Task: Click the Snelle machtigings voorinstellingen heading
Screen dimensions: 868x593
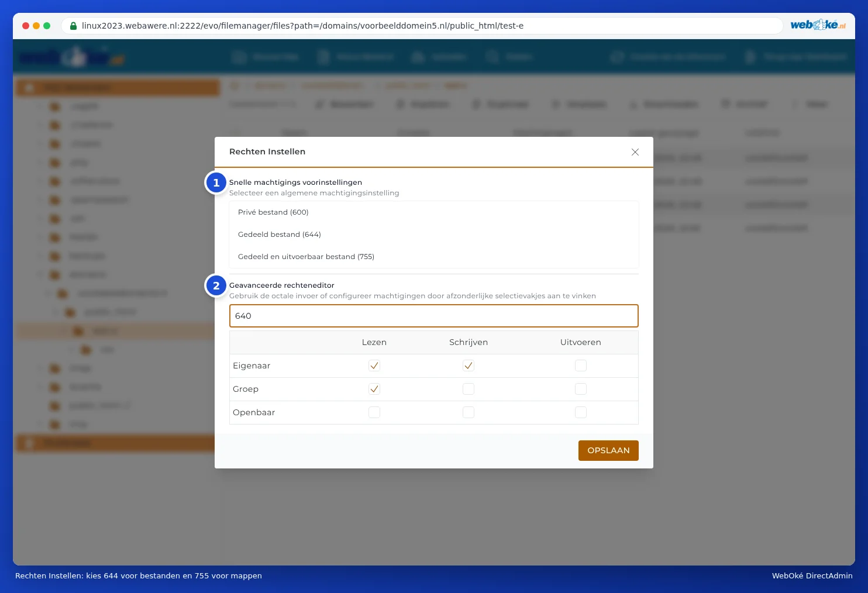Action: pyautogui.click(x=295, y=182)
